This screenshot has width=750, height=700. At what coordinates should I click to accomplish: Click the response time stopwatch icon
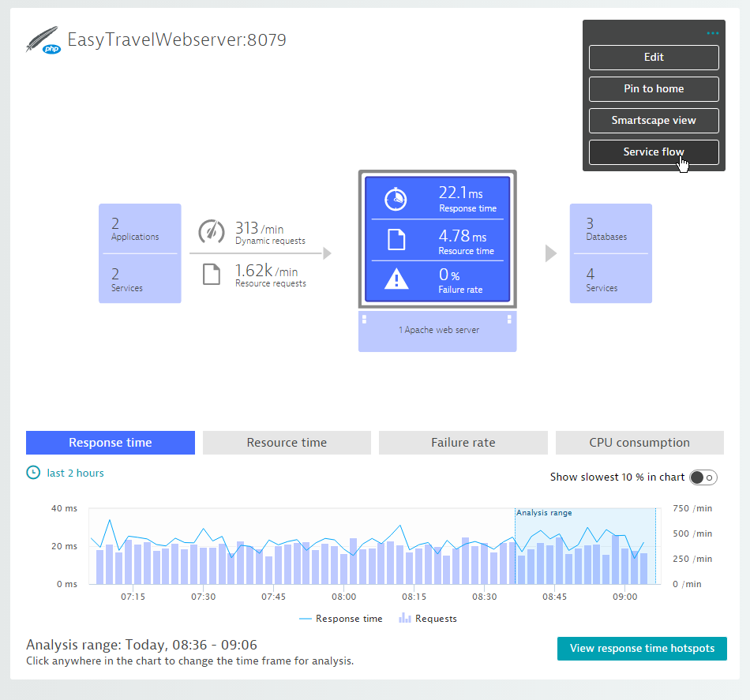pyautogui.click(x=396, y=199)
